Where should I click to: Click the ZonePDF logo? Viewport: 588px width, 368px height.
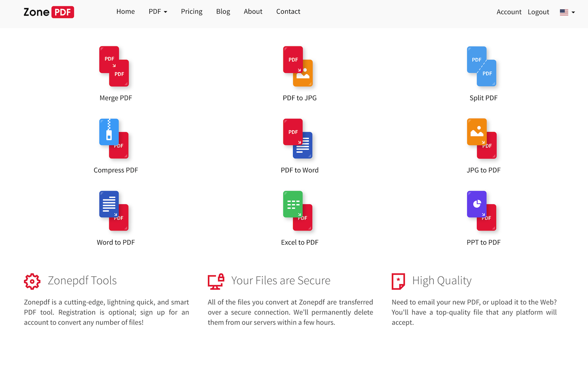48,12
